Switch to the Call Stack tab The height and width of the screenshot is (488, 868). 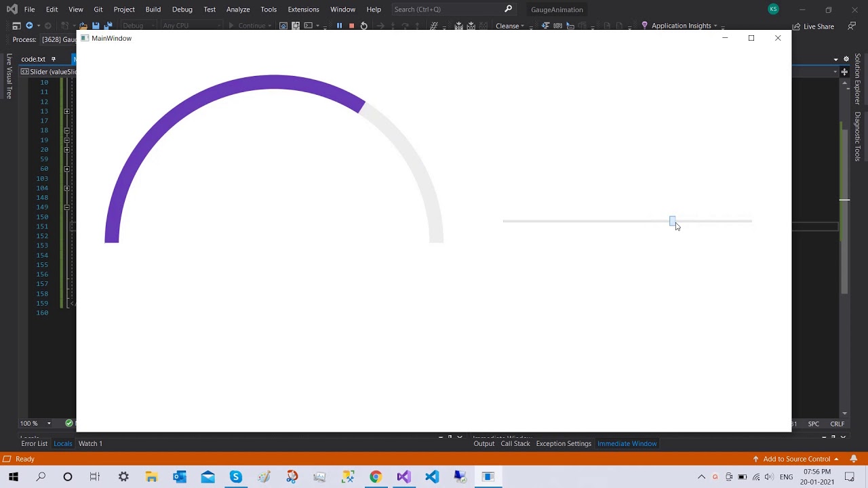tap(515, 443)
